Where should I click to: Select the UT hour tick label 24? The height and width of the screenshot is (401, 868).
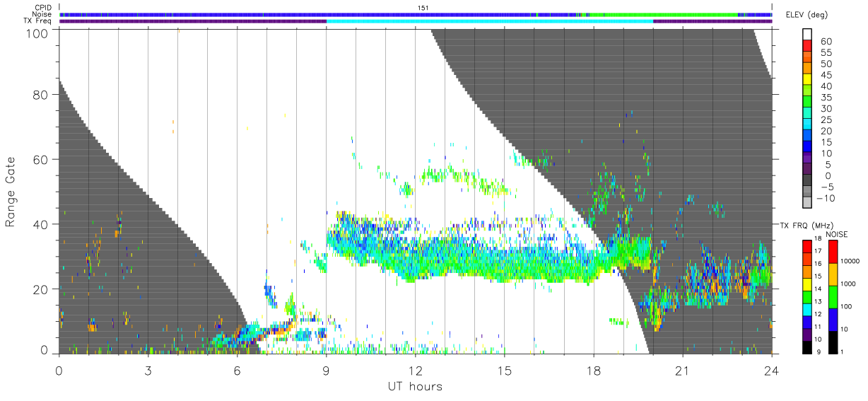pyautogui.click(x=771, y=371)
